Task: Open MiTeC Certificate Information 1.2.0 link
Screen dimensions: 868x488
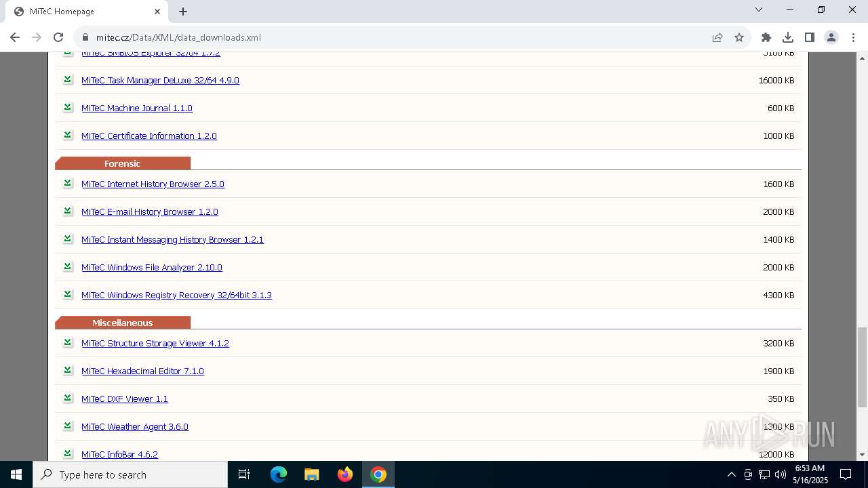Action: coord(149,136)
